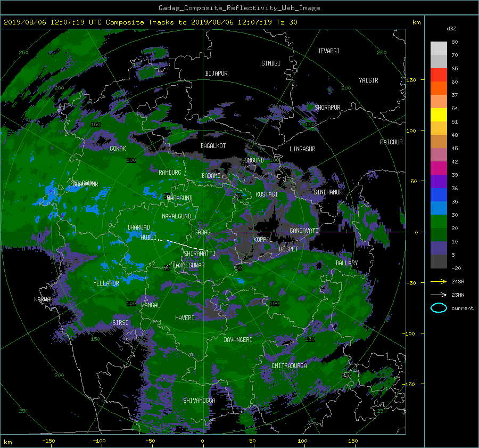Click the KARWAR city label

point(44,299)
